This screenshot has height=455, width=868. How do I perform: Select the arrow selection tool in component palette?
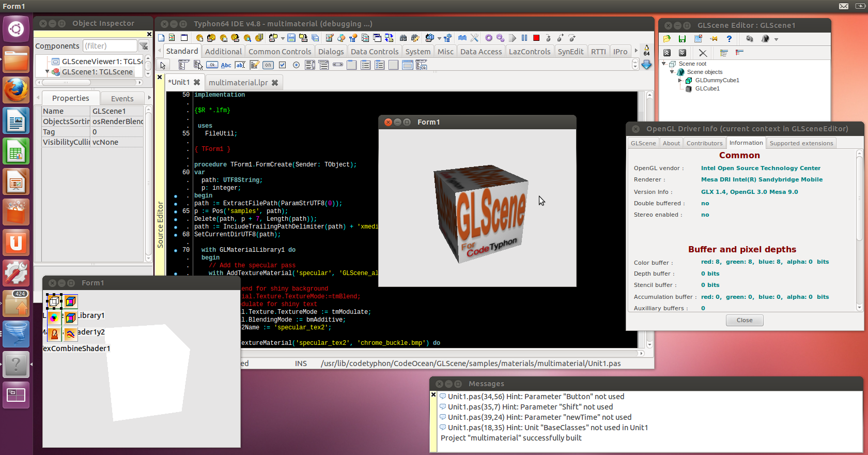click(x=163, y=65)
